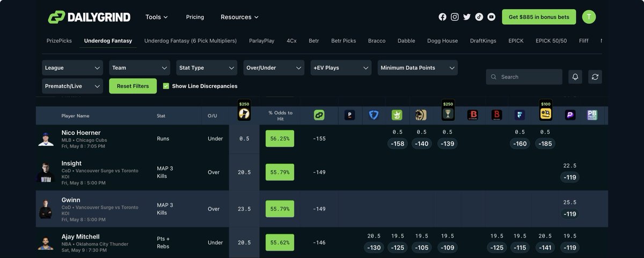Image resolution: width=644 pixels, height=258 pixels.
Task: Click Ajay Mitchell's player photo
Action: point(46,242)
